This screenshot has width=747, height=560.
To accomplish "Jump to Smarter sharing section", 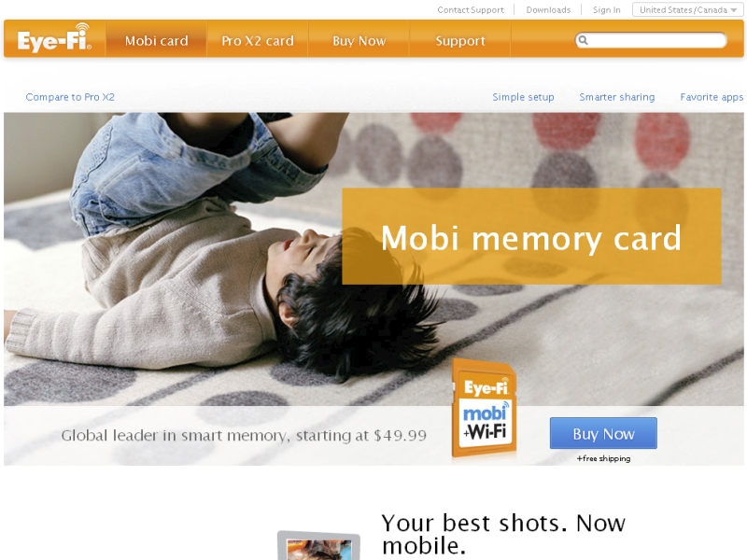I will tap(617, 97).
